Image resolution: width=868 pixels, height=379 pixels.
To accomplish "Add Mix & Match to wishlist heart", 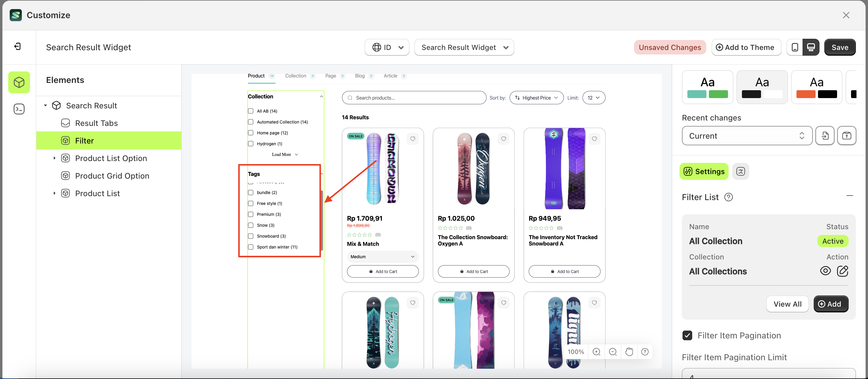I will click(x=412, y=139).
